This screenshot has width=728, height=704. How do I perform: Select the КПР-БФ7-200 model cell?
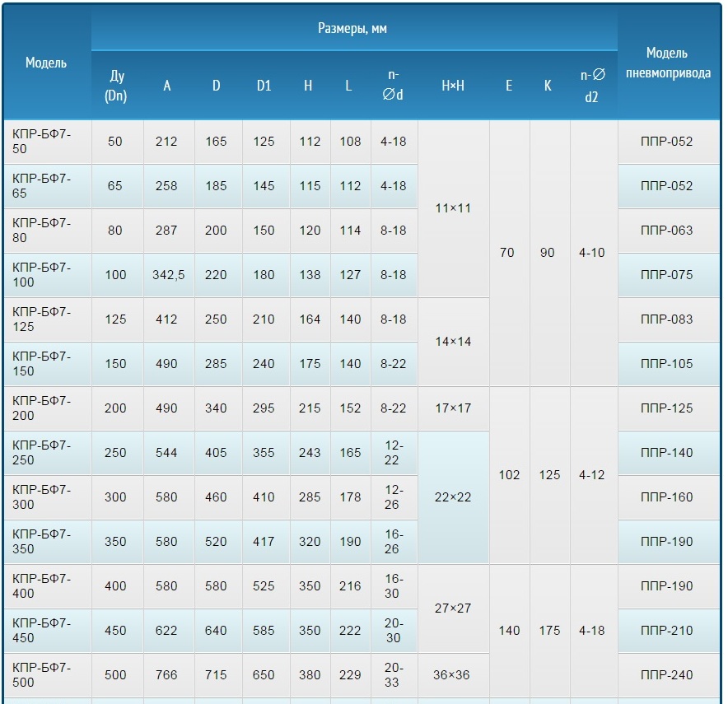click(x=48, y=408)
